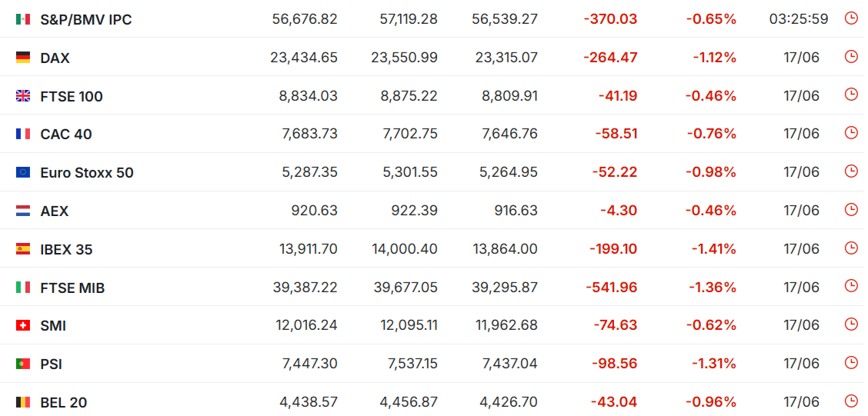
Task: Click the Swiss flag icon next to SMI
Action: click(x=22, y=326)
